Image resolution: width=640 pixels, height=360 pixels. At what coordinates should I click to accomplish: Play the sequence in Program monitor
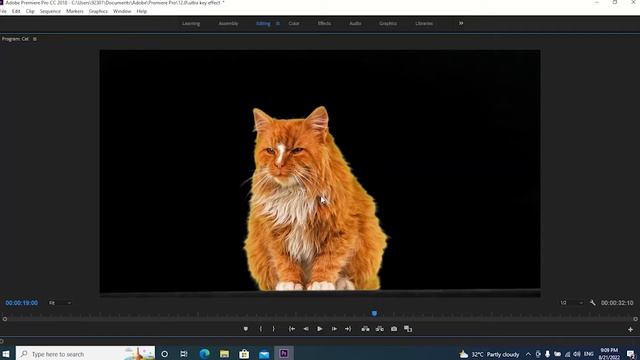(320, 329)
